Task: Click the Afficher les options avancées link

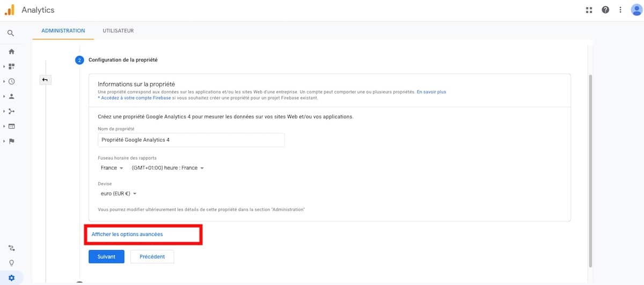Action: click(x=127, y=235)
